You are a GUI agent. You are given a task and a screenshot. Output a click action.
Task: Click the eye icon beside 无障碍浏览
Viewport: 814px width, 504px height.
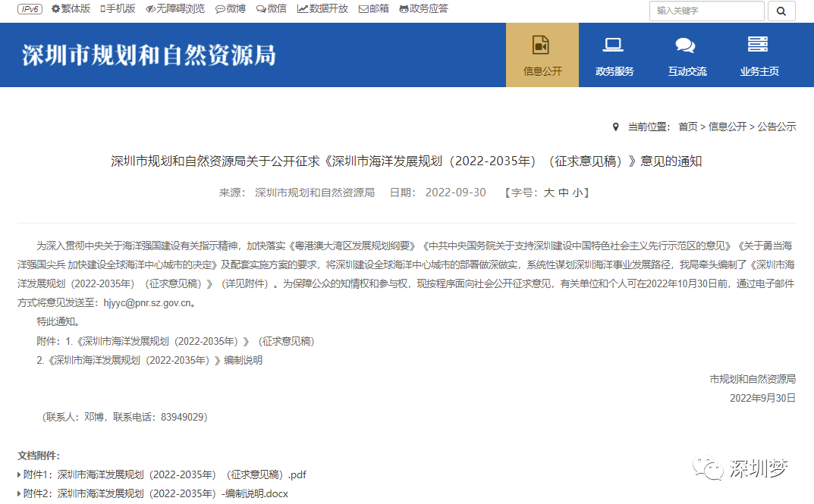pos(150,9)
